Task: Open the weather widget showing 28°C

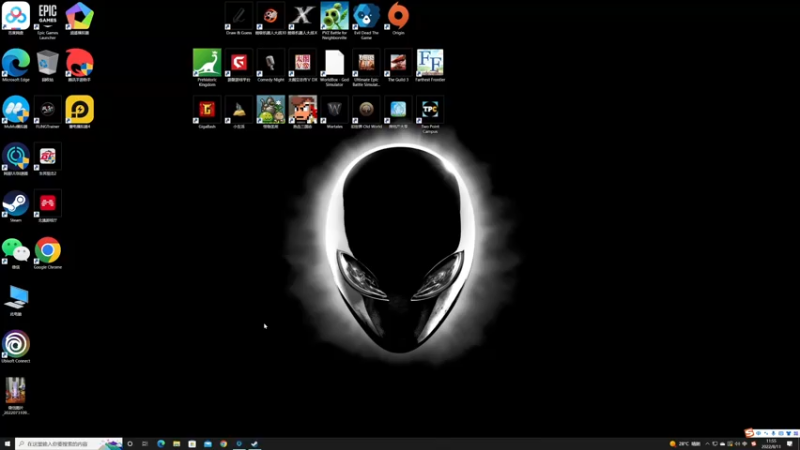Action: (x=685, y=444)
